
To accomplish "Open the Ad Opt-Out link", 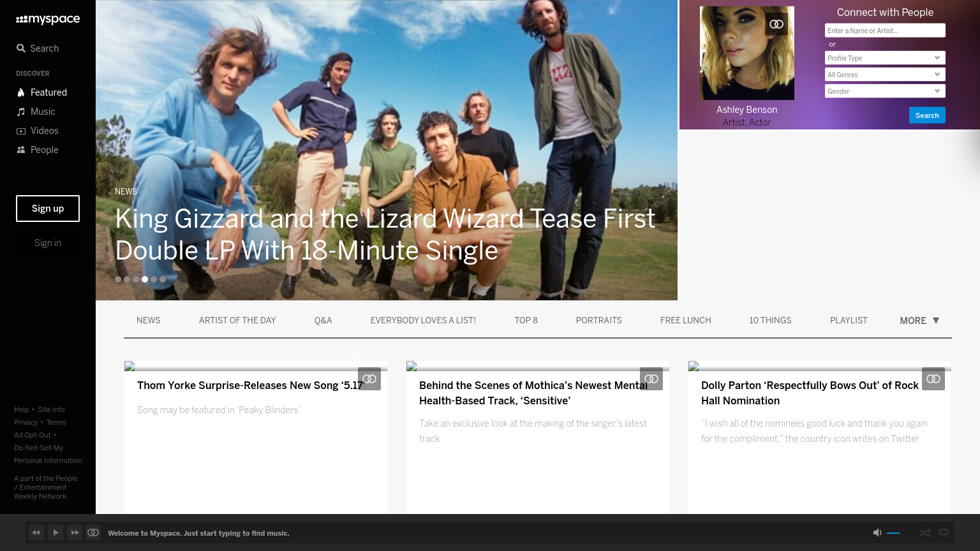I will tap(33, 435).
